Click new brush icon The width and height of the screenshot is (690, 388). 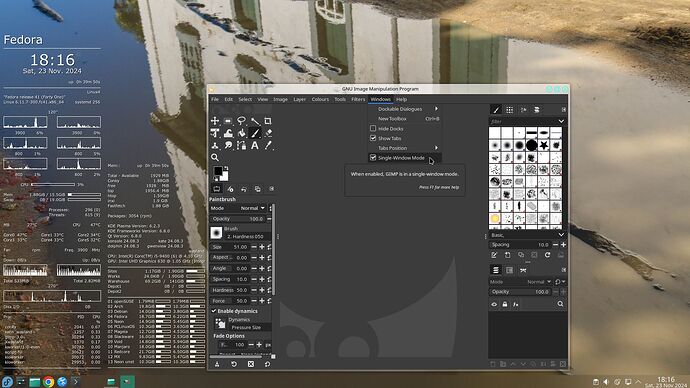coord(507,255)
